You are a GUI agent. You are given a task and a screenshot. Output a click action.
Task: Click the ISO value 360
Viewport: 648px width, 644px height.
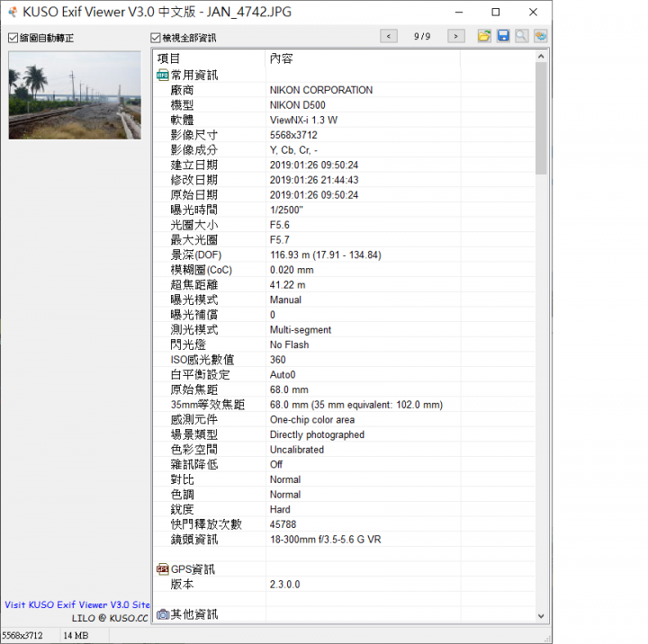pyautogui.click(x=277, y=360)
